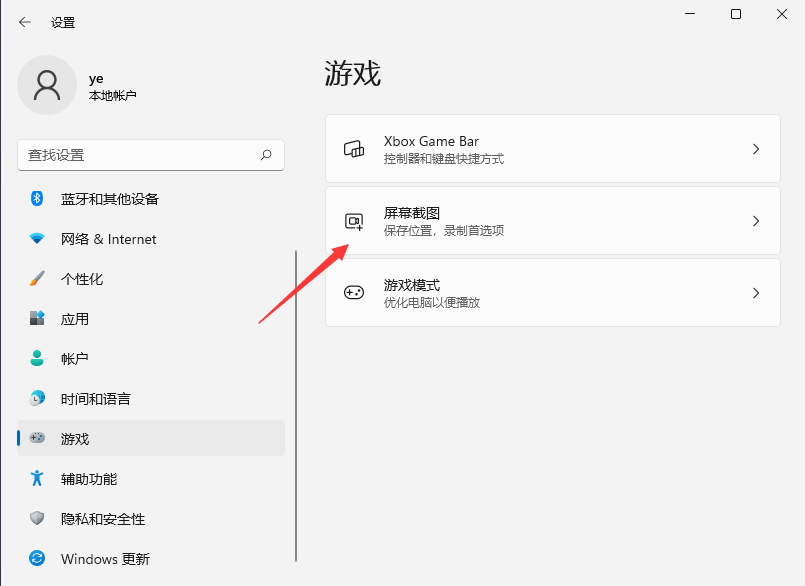
Task: Select 帐户 in the sidebar
Action: (75, 359)
